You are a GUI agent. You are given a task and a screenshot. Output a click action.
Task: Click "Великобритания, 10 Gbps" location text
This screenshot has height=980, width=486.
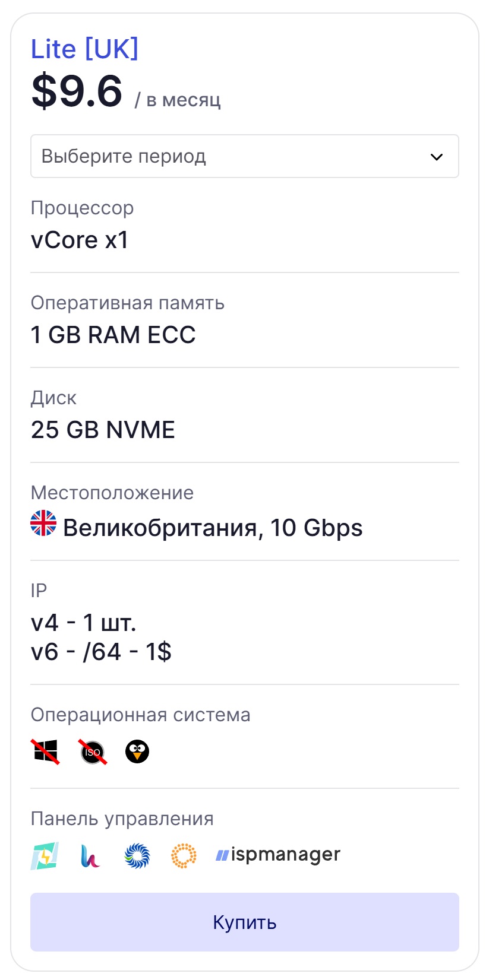click(x=213, y=528)
